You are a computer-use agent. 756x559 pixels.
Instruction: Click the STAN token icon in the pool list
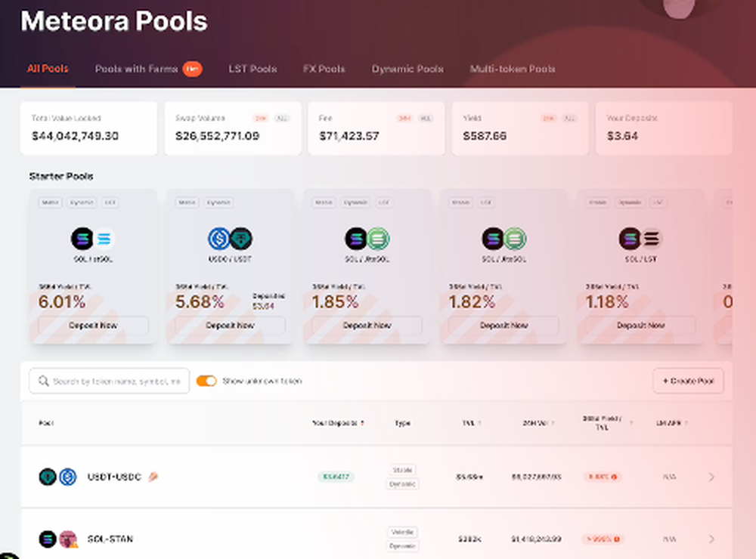67,538
